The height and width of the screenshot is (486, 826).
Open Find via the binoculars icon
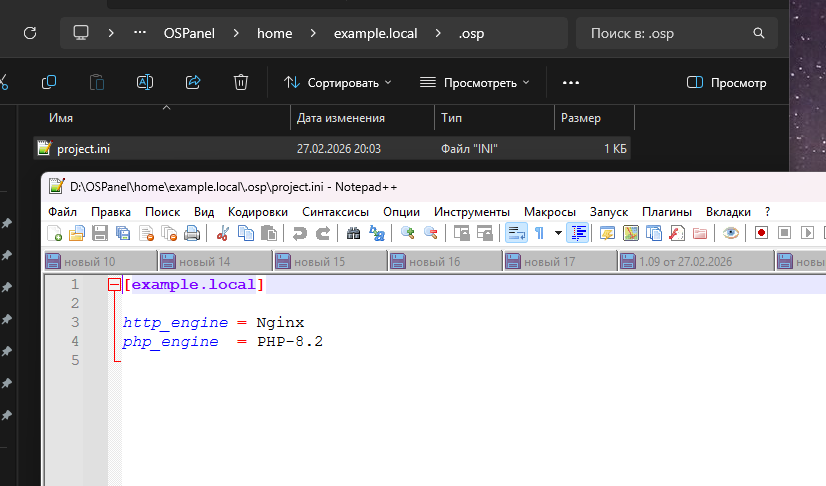click(353, 233)
